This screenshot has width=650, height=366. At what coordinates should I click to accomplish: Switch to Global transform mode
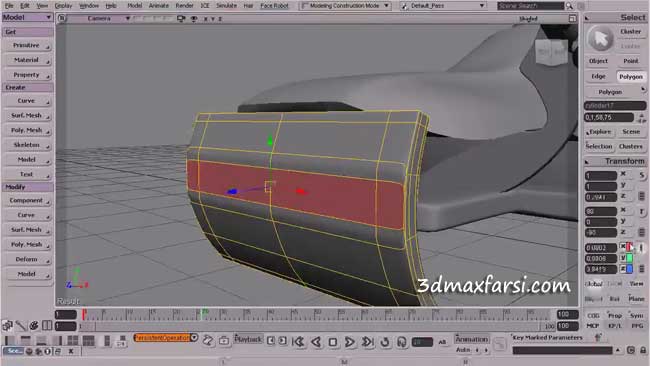[594, 284]
